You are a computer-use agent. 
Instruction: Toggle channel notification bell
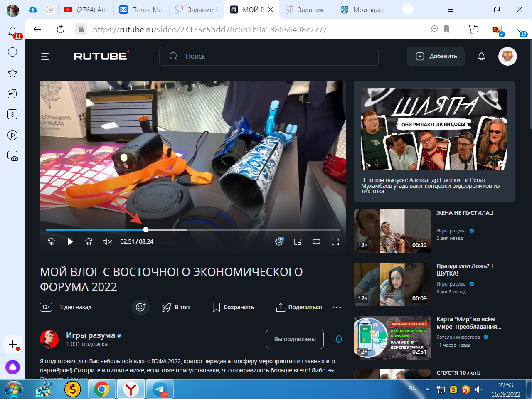click(339, 339)
